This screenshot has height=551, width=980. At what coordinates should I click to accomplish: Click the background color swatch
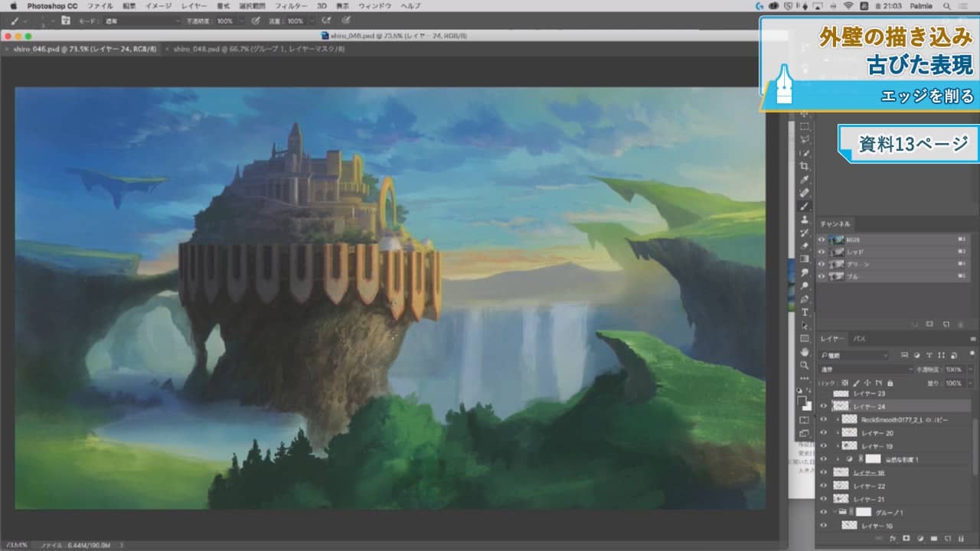tap(807, 406)
